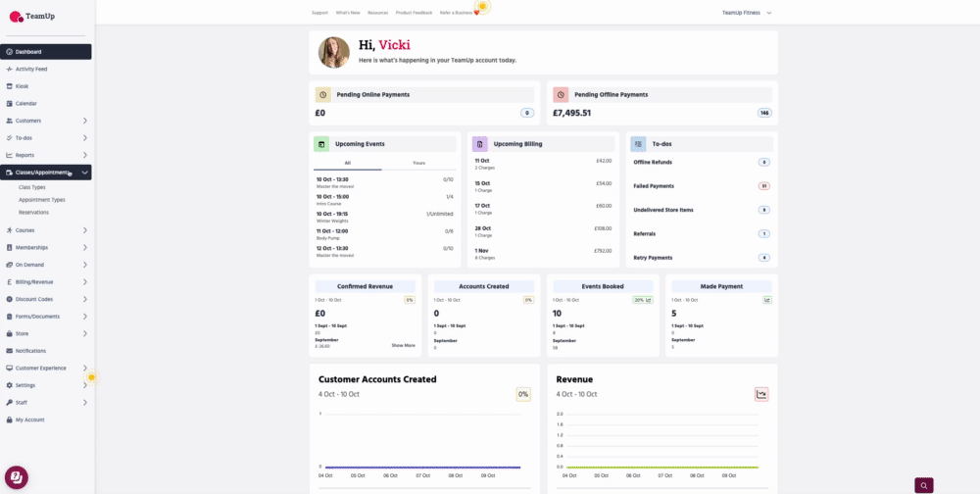Open the Kiosk icon in sidebar
This screenshot has height=494, width=980.
[9, 86]
